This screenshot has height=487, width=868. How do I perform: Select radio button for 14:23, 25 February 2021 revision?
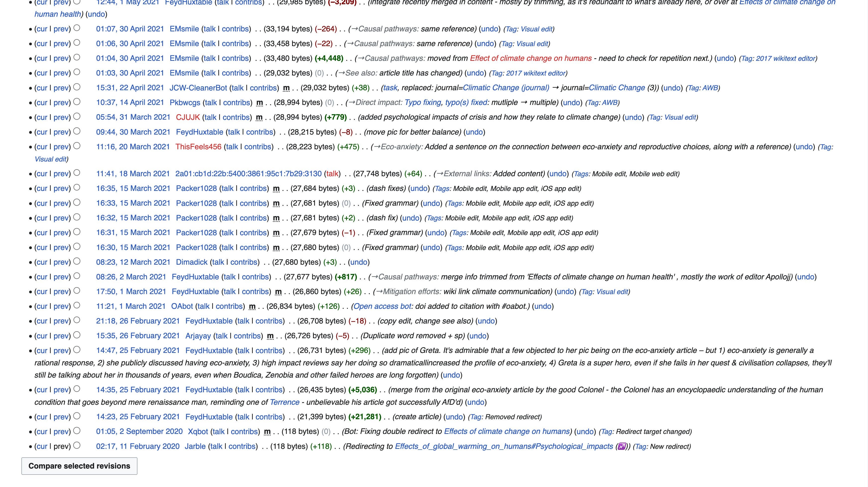[77, 416]
